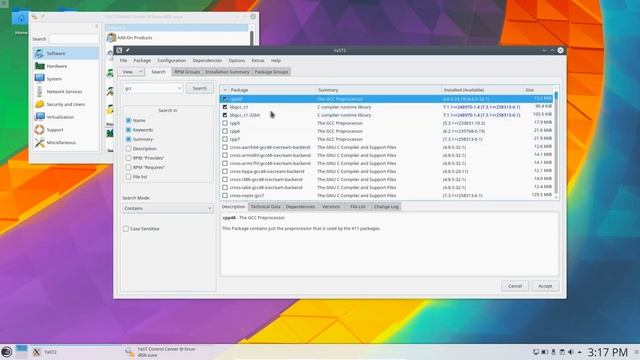The image size is (640, 360).
Task: Enable RPM "Provides" checkbox
Action: pos(129,158)
